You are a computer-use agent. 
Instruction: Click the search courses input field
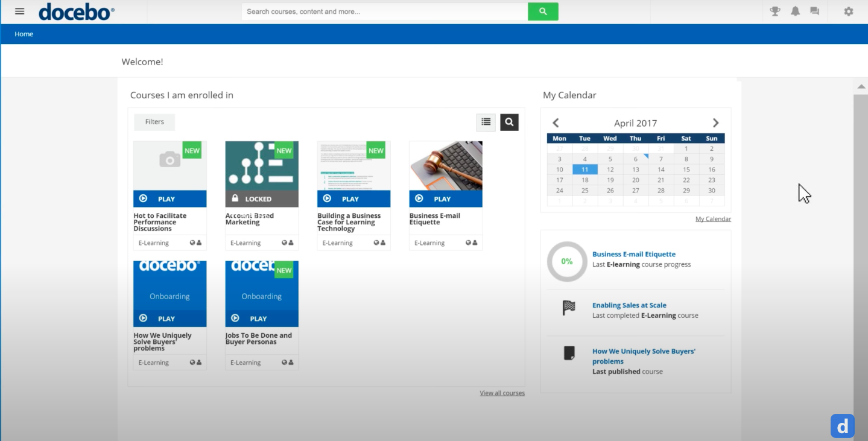384,11
